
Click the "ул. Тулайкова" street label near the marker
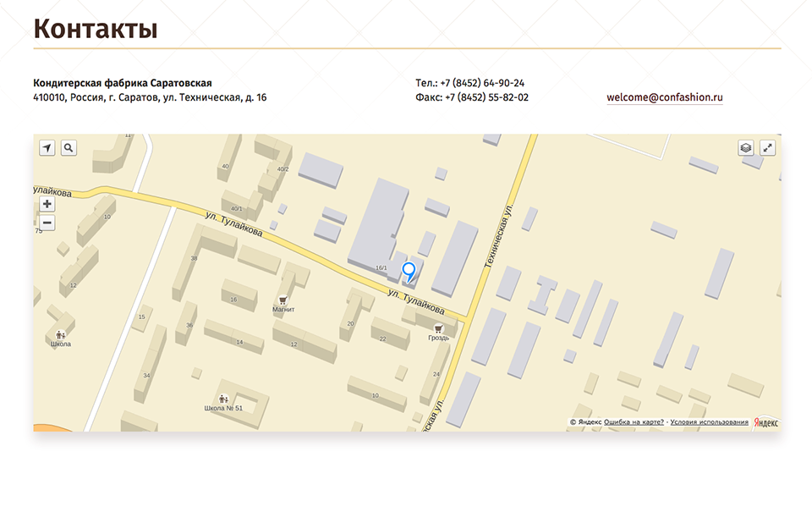click(415, 300)
